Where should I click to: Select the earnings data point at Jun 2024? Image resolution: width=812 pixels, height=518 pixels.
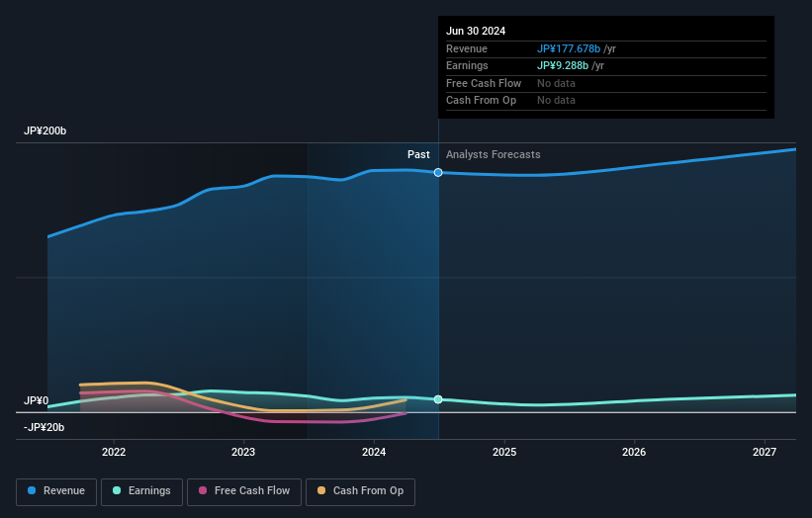tap(438, 399)
